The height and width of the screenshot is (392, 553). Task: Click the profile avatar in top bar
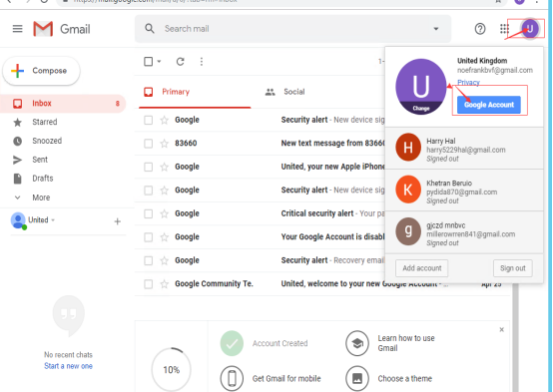(x=530, y=29)
